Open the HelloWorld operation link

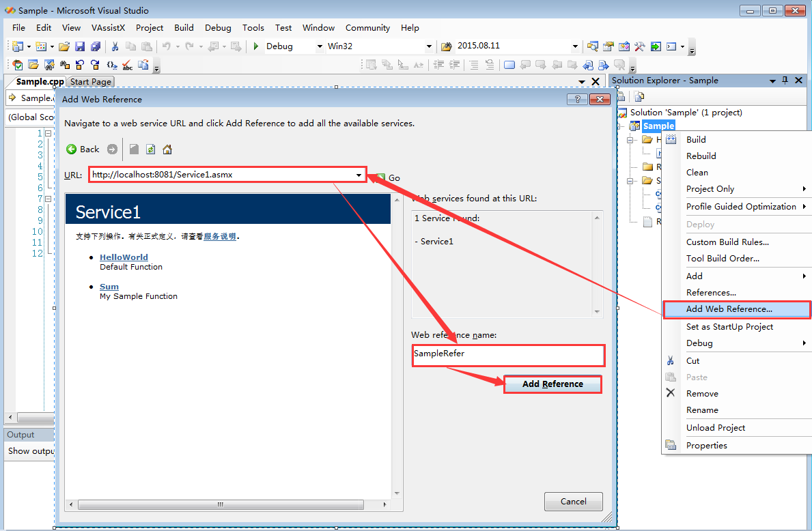click(124, 257)
